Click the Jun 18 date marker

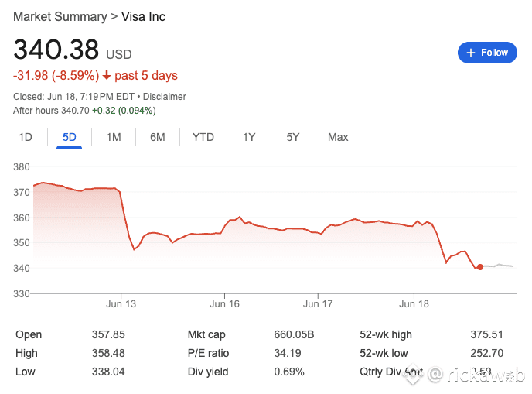[414, 303]
